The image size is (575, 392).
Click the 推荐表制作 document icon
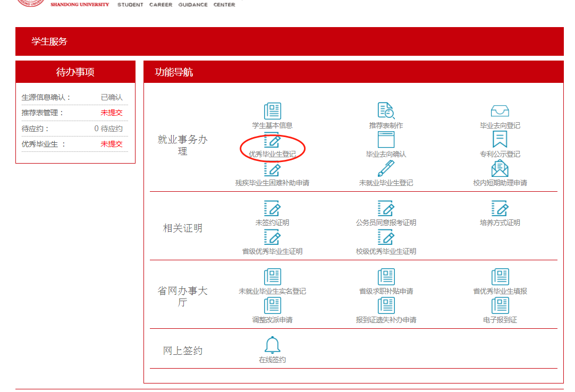(386, 111)
